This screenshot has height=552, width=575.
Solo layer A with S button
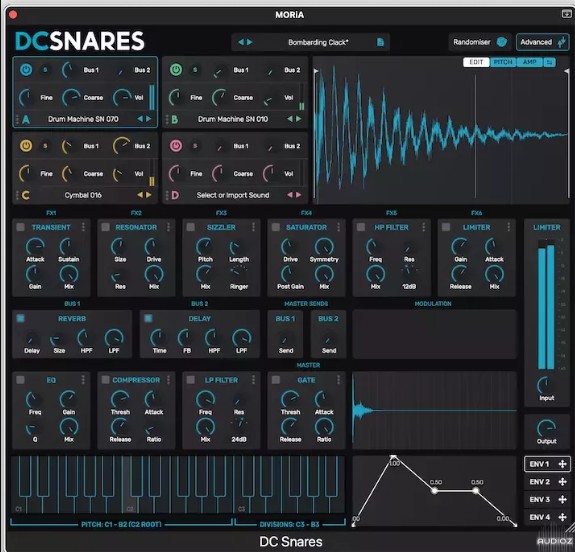pos(45,70)
